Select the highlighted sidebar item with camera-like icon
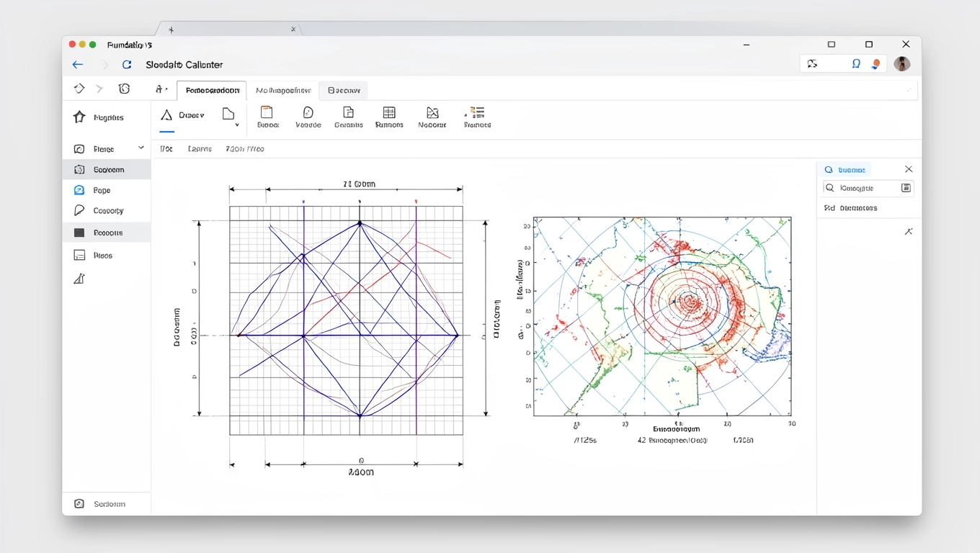 [107, 170]
